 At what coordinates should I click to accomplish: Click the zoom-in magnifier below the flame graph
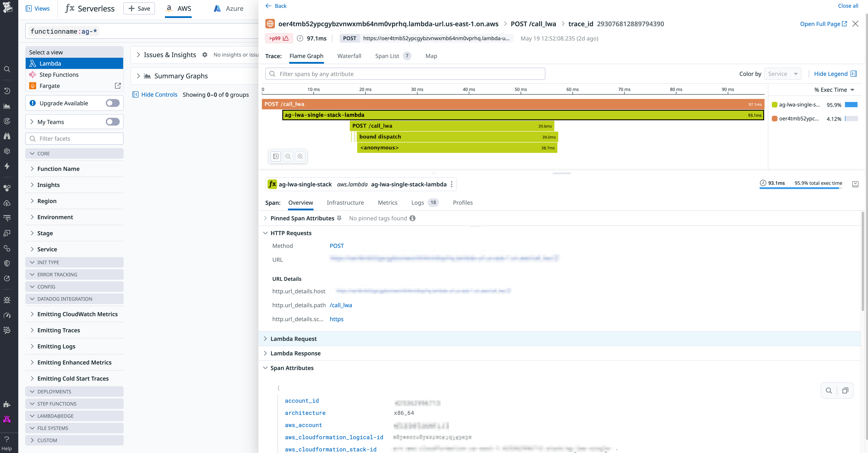[x=300, y=156]
